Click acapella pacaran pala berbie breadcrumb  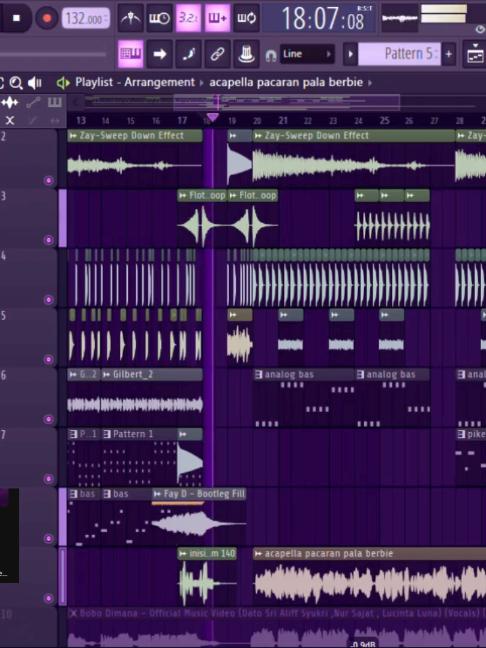click(286, 82)
